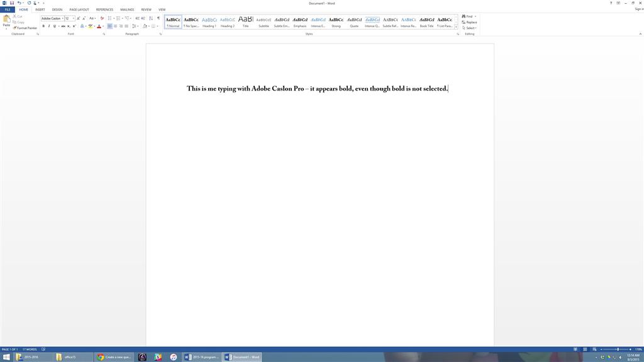Open iTunes from the taskbar
Image resolution: width=644 pixels, height=362 pixels.
174,357
